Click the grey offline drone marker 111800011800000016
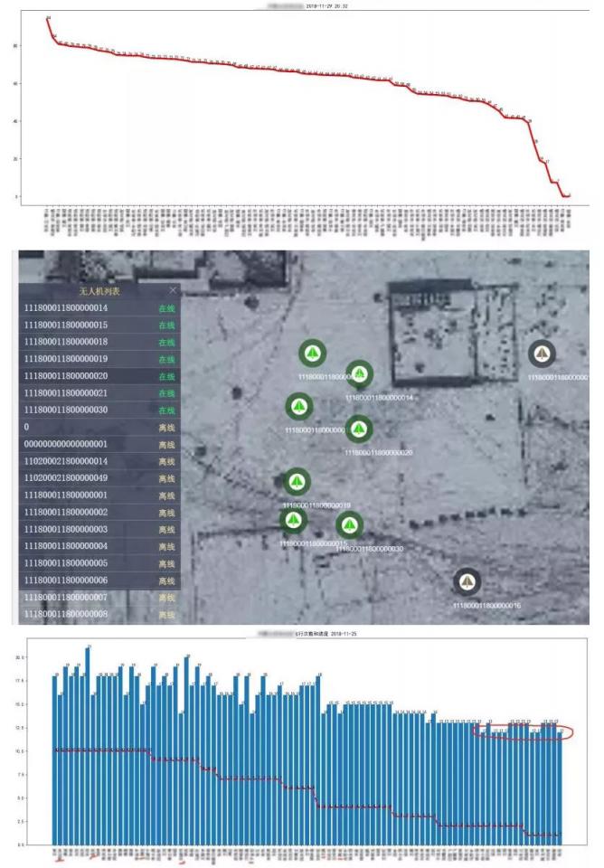Image resolution: width=604 pixels, height=868 pixels. [467, 581]
